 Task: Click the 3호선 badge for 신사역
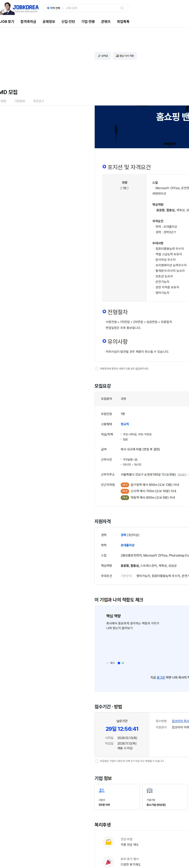coord(125,491)
